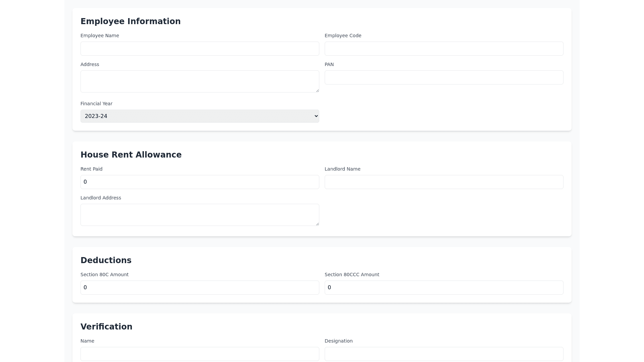Click the Rent Paid amount field
Viewport: 644px width, 362px height.
tap(200, 182)
